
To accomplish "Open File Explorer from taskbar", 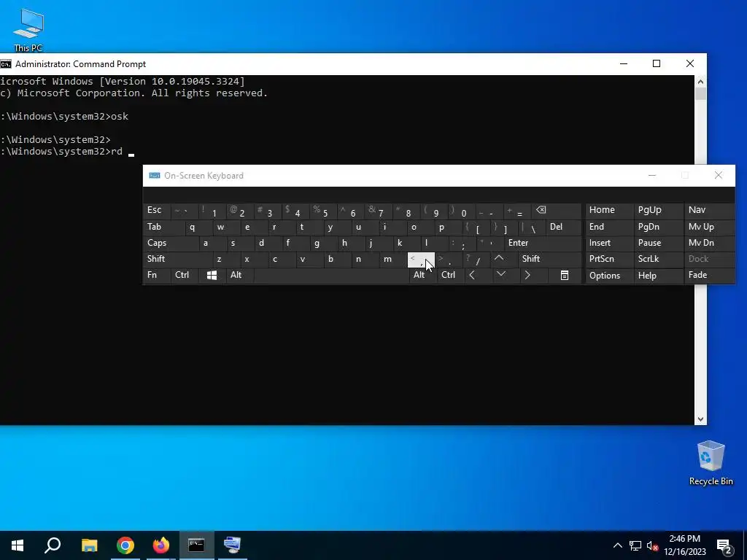I will (89, 545).
